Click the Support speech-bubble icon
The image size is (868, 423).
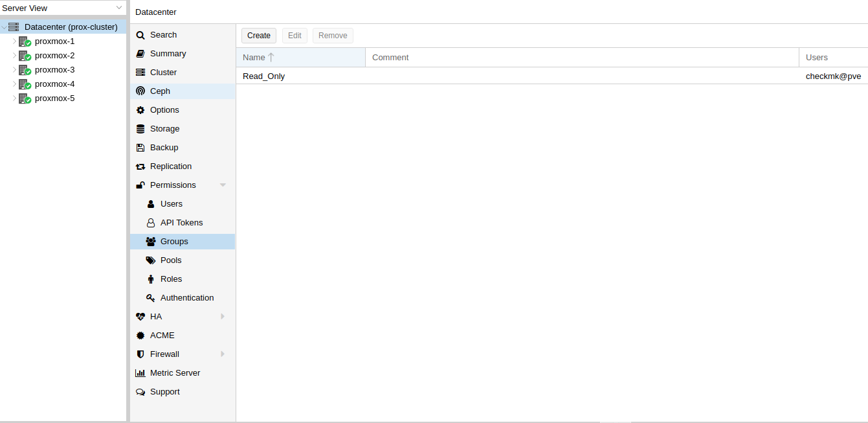[x=140, y=391]
